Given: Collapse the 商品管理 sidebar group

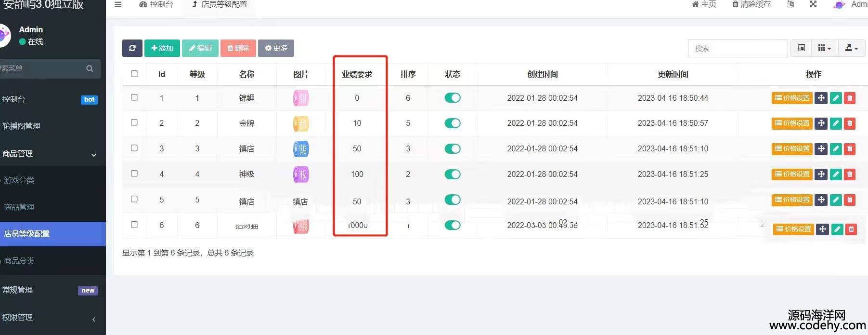Looking at the screenshot, I should pyautogui.click(x=53, y=153).
